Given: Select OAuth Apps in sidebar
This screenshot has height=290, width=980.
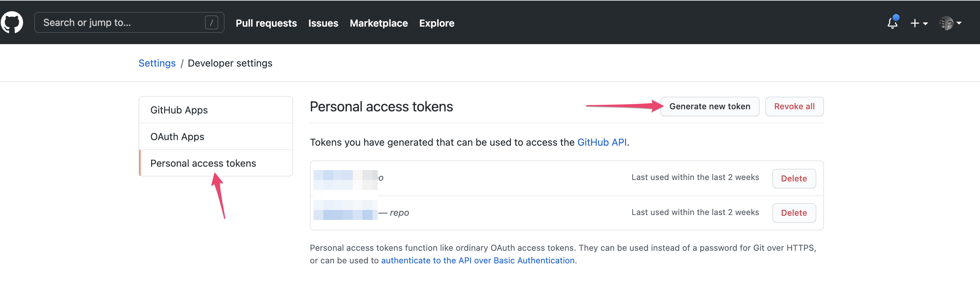Looking at the screenshot, I should 216,137.
